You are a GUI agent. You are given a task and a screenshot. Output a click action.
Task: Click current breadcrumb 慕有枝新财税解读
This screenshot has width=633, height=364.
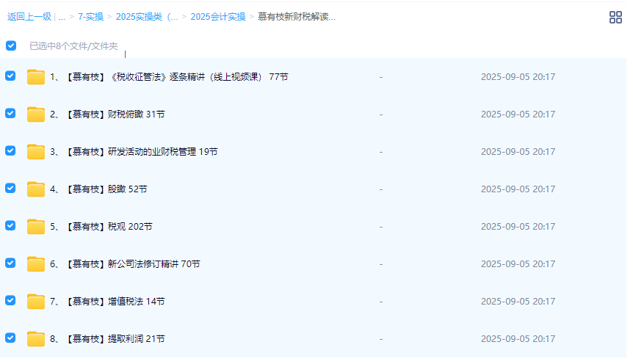(297, 17)
